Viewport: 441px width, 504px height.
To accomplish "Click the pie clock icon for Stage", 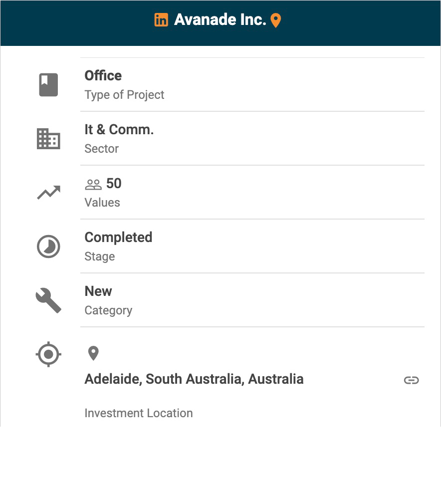I will coord(48,247).
